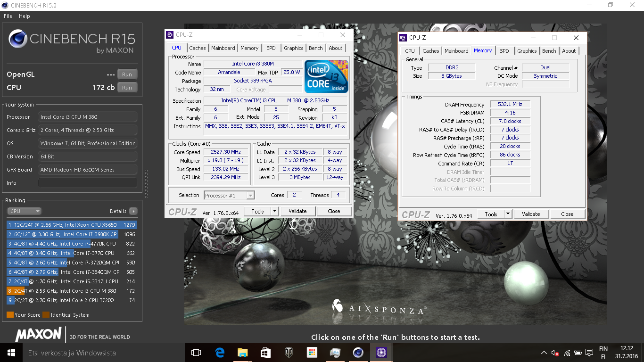Select the Core i7-3770 ranking entry
This screenshot has width=644, height=362.
click(x=72, y=253)
